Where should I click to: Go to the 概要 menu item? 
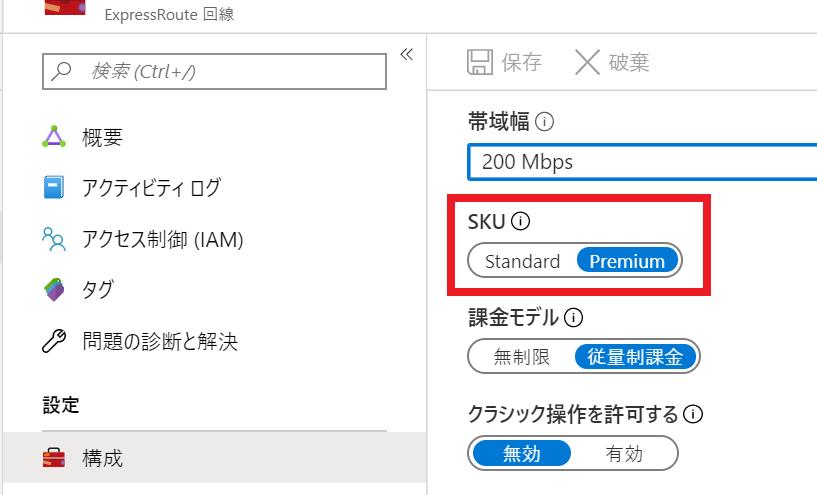tap(102, 137)
